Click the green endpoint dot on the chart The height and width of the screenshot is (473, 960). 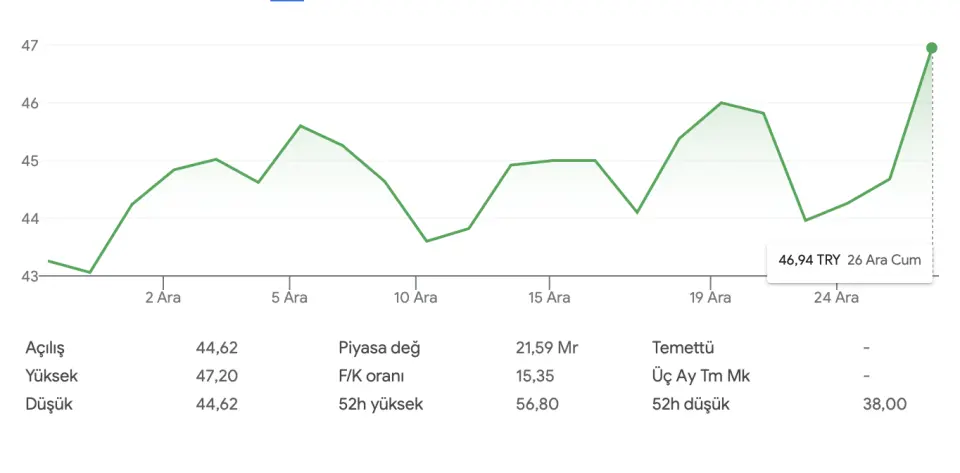[x=932, y=48]
